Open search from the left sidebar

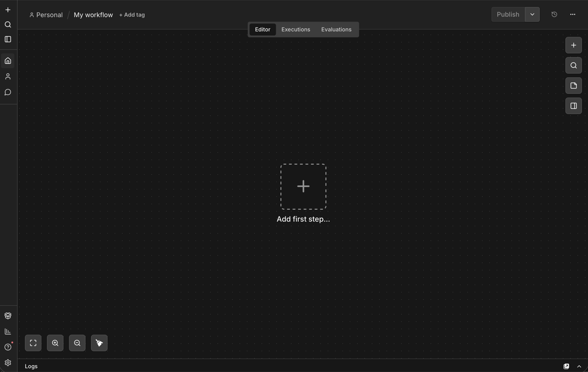tap(8, 24)
